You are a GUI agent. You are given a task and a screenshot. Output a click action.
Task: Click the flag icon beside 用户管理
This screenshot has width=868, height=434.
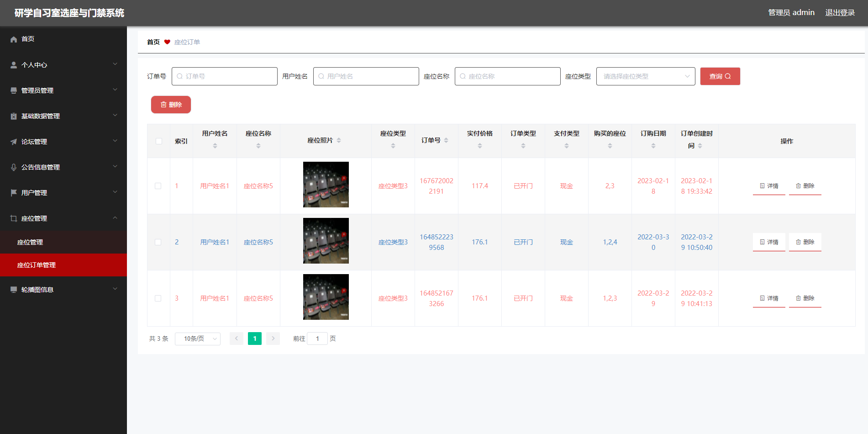tap(14, 193)
